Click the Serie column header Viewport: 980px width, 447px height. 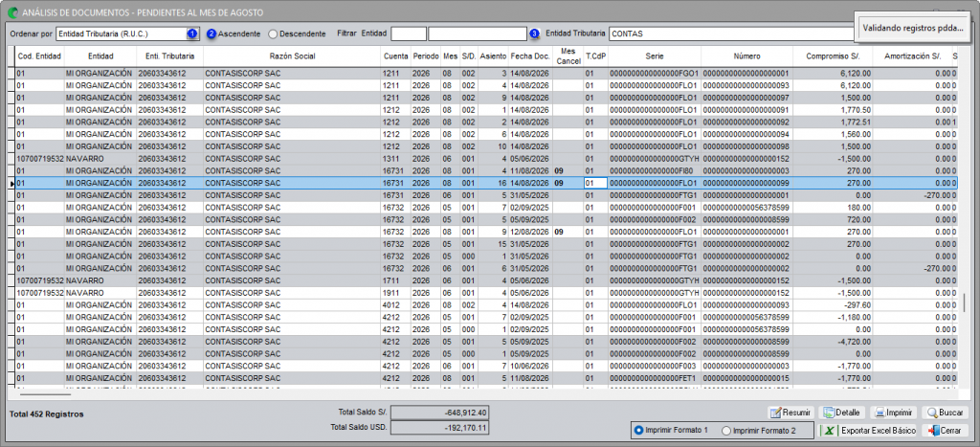[x=655, y=56]
